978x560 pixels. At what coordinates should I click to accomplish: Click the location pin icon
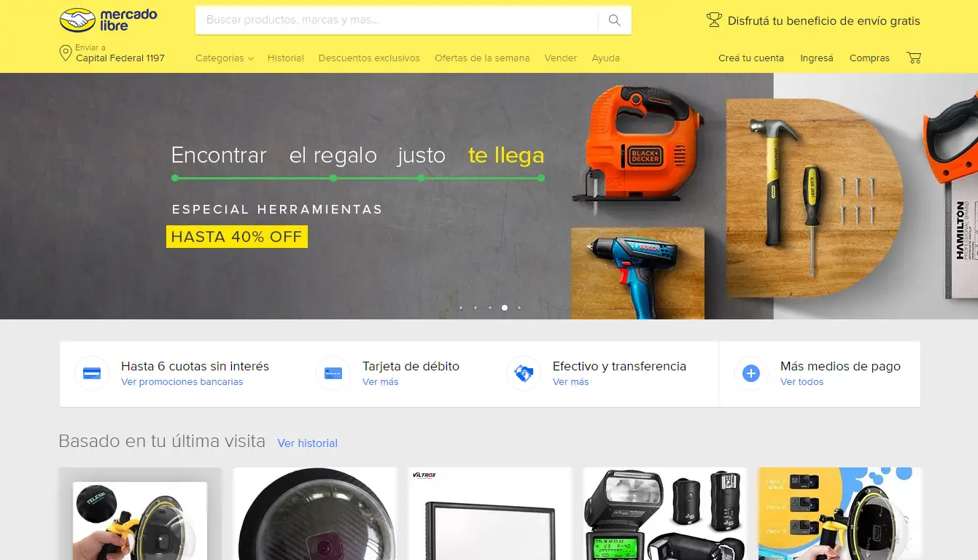(x=65, y=53)
